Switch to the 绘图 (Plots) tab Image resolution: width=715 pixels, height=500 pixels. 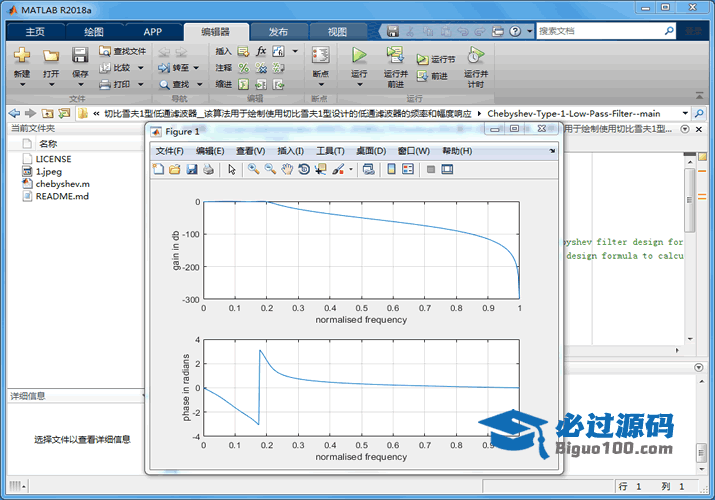pyautogui.click(x=94, y=32)
